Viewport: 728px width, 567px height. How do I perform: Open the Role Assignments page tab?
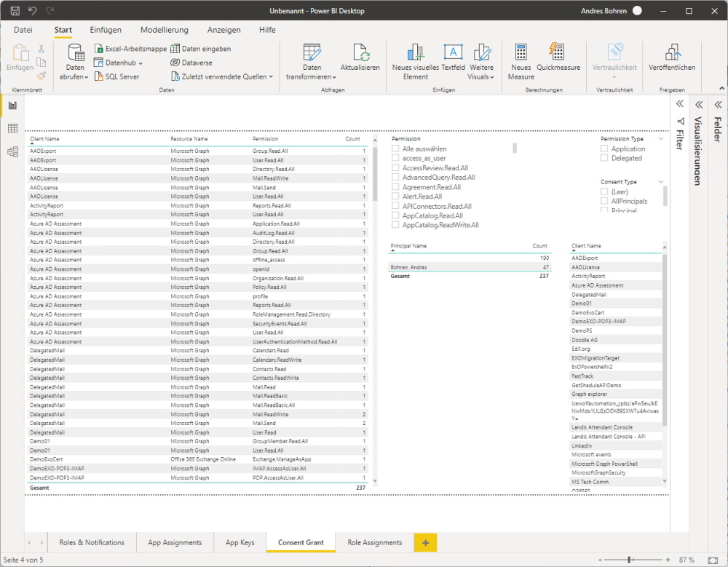375,542
